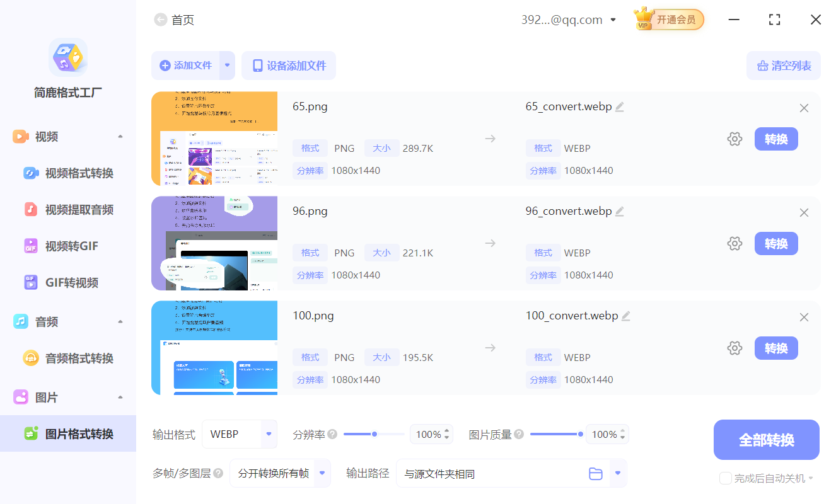Collapse the 图片 section

pos(120,397)
